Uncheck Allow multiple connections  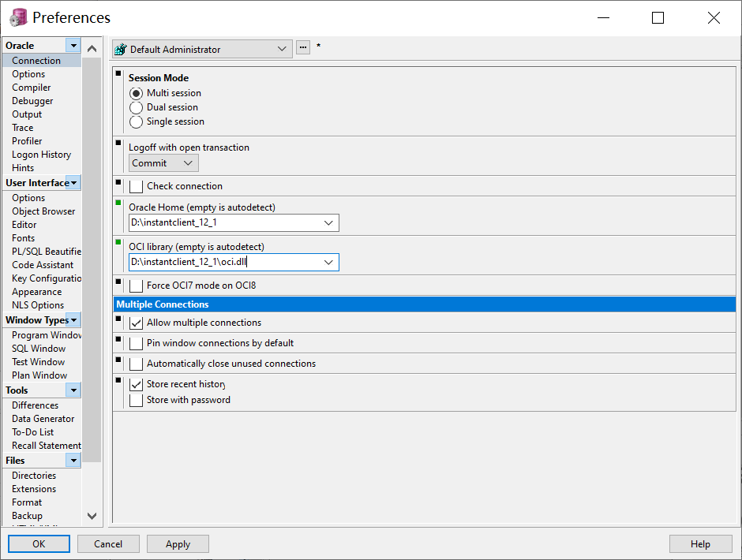136,323
